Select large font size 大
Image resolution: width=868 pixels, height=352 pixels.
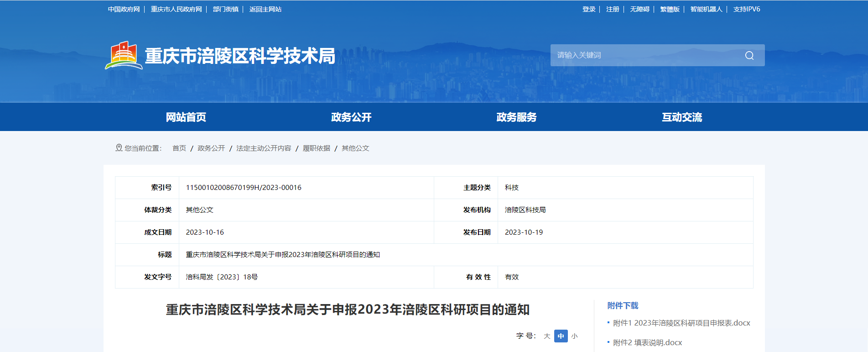click(x=547, y=336)
